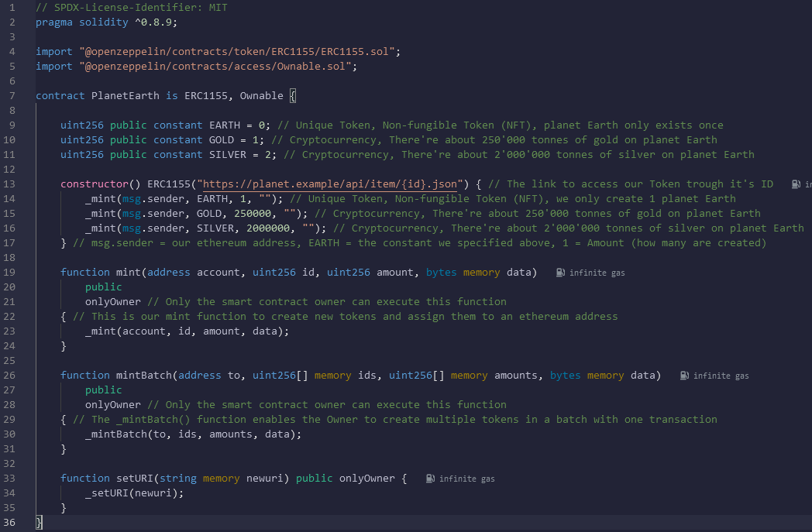Screen dimensions: 812x532
Task: Click gas icon next to mintBatch function
Action: [x=684, y=376]
